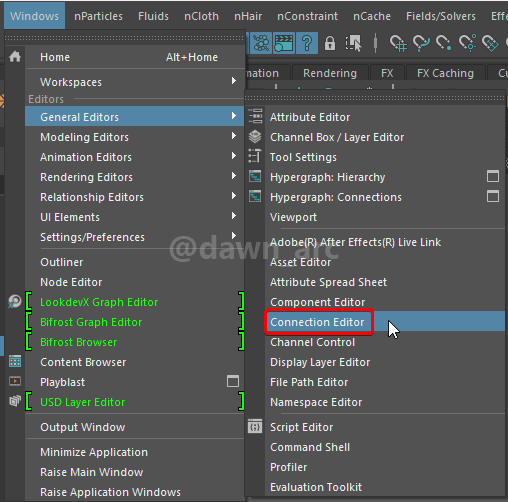Open the Bifrost Graph Editor
Screen dimensions: 508x502
[x=135, y=322]
